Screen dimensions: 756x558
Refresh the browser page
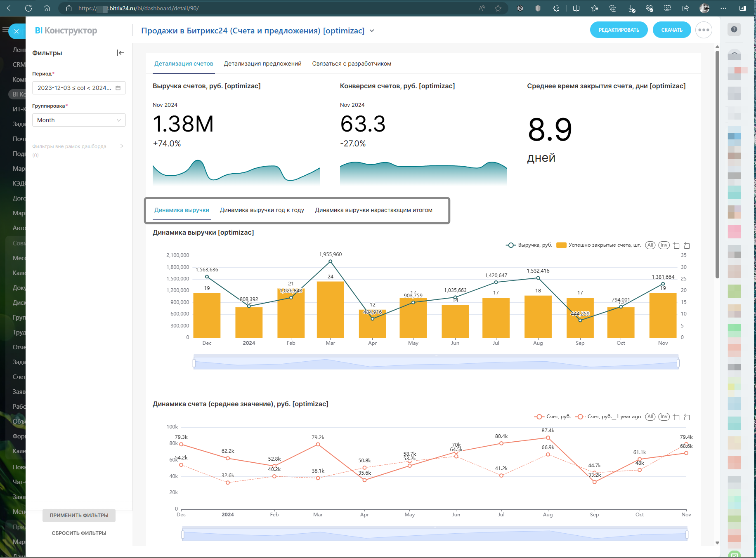click(x=28, y=8)
